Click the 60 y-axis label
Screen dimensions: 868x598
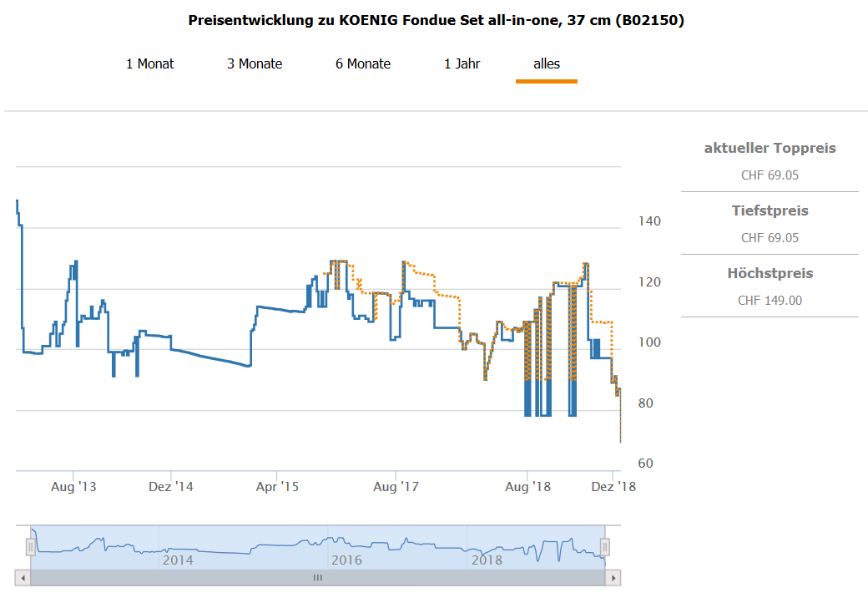645,464
